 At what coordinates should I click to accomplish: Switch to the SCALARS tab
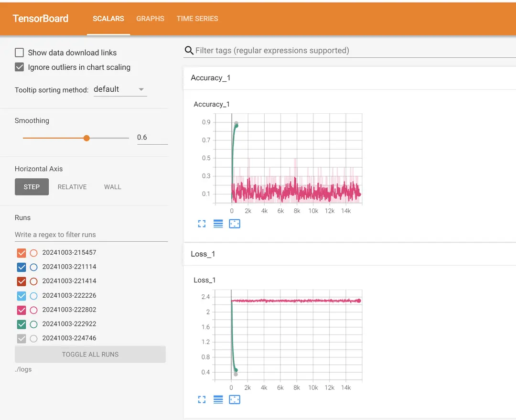pyautogui.click(x=108, y=19)
